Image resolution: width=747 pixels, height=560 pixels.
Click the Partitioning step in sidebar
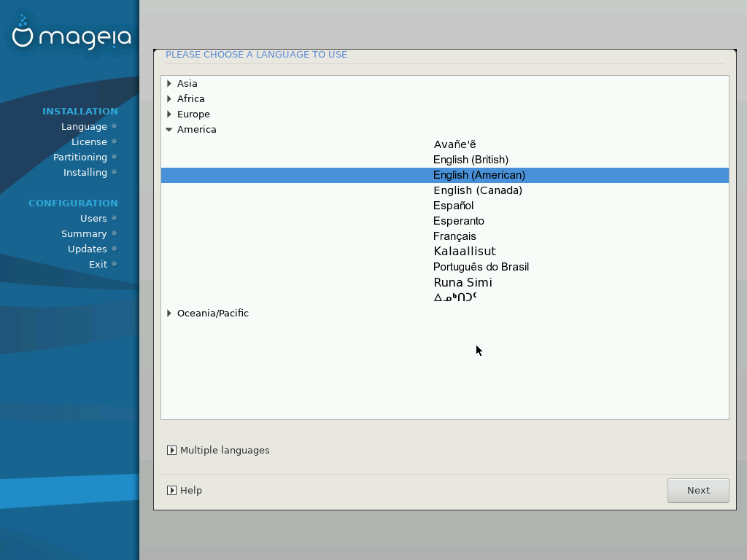click(80, 157)
